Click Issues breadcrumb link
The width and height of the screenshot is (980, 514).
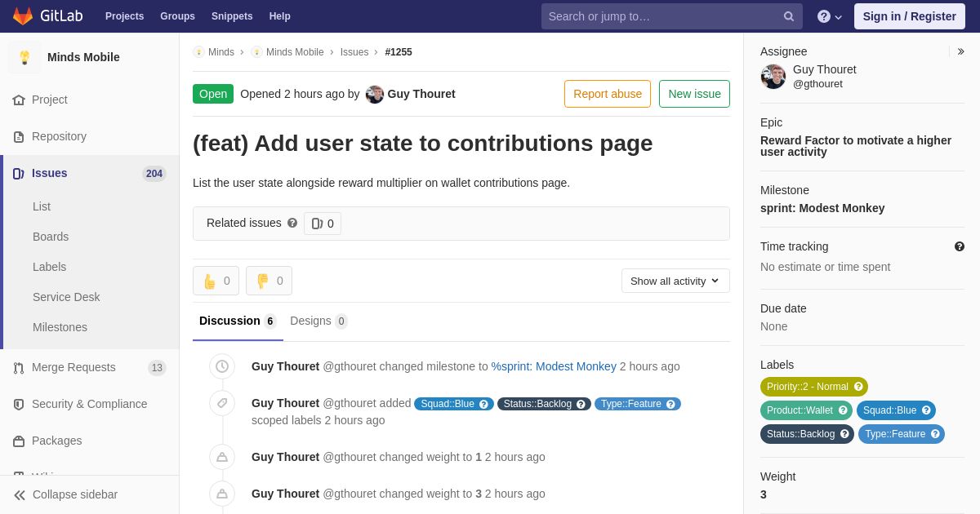[x=354, y=52]
